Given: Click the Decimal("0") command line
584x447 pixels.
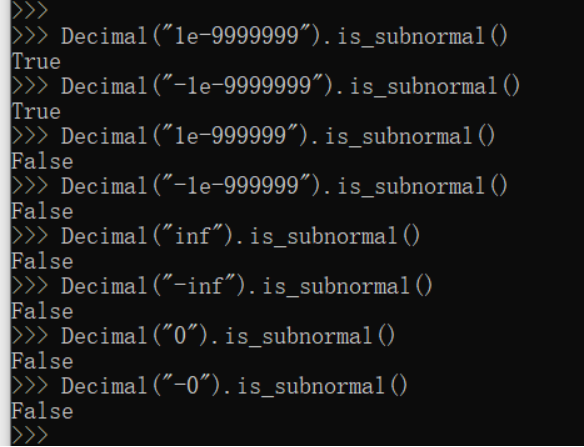Looking at the screenshot, I should click(204, 336).
